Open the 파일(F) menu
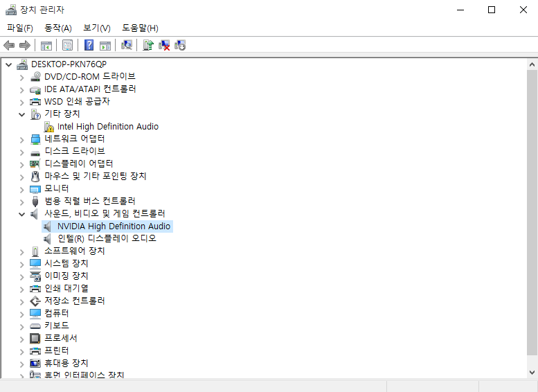This screenshot has height=392, width=538. click(x=20, y=28)
